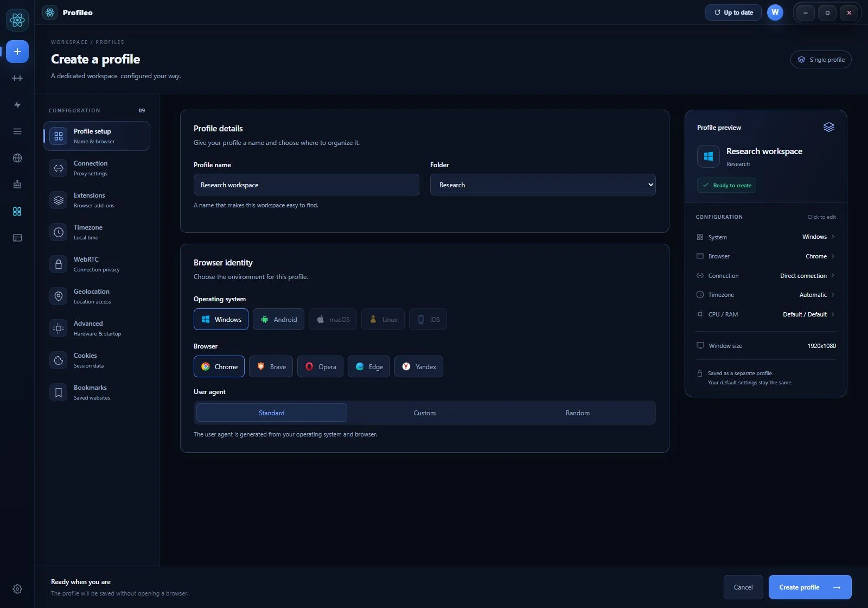Click the Profileo atom logo in title bar
Viewport: 868px width, 608px height.
coord(50,12)
